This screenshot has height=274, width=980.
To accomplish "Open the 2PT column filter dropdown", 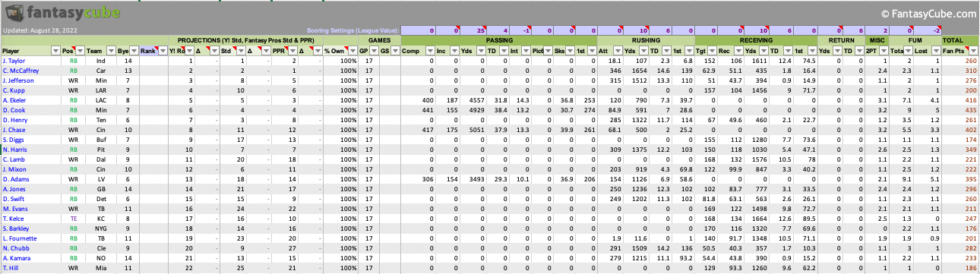I will 884,50.
